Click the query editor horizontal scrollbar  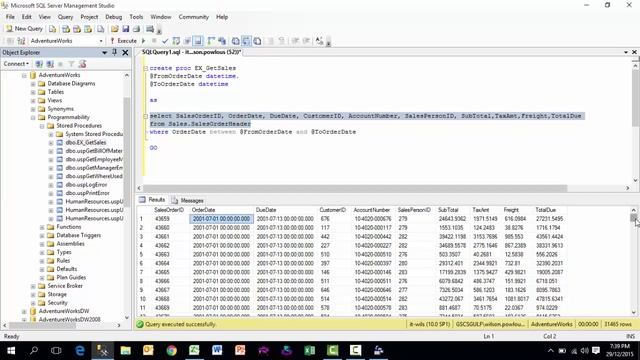click(x=355, y=188)
